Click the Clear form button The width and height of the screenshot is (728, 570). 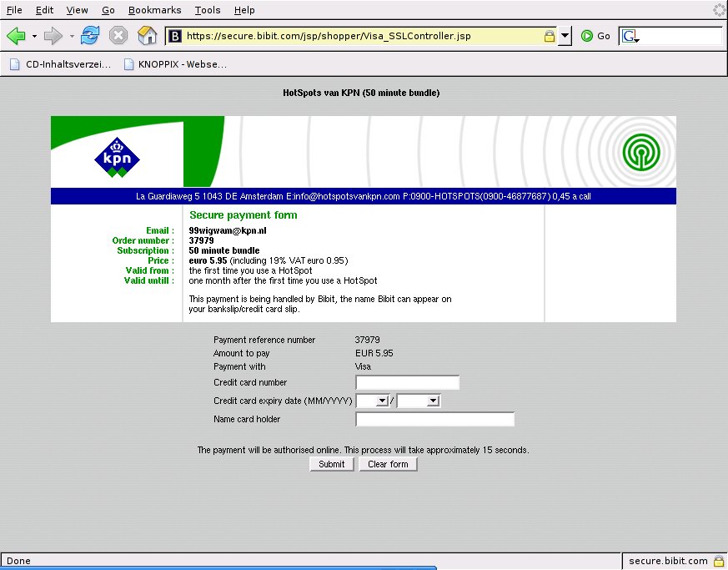388,464
